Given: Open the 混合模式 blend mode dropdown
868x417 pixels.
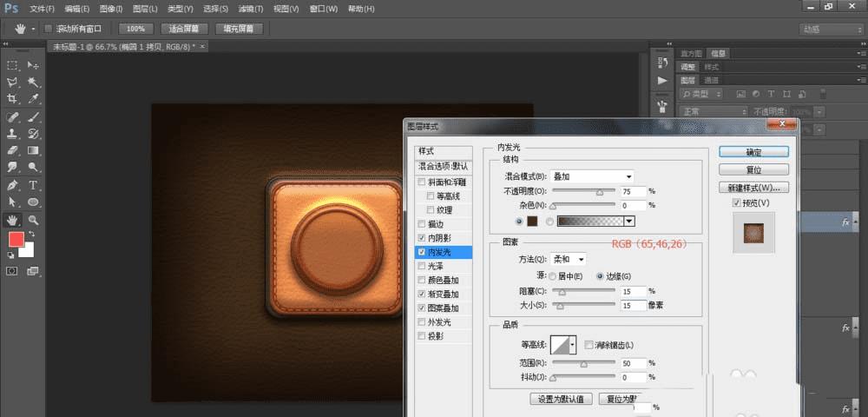Looking at the screenshot, I should [x=592, y=176].
